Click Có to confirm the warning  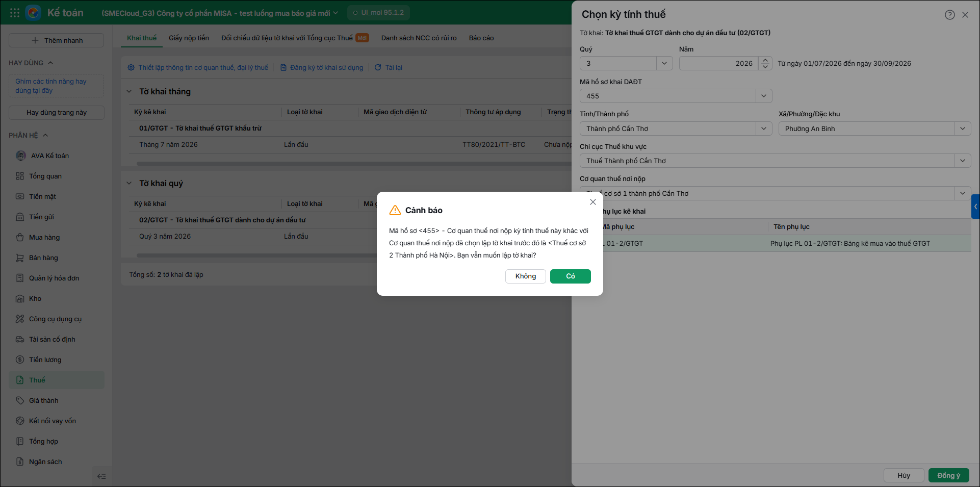[570, 276]
